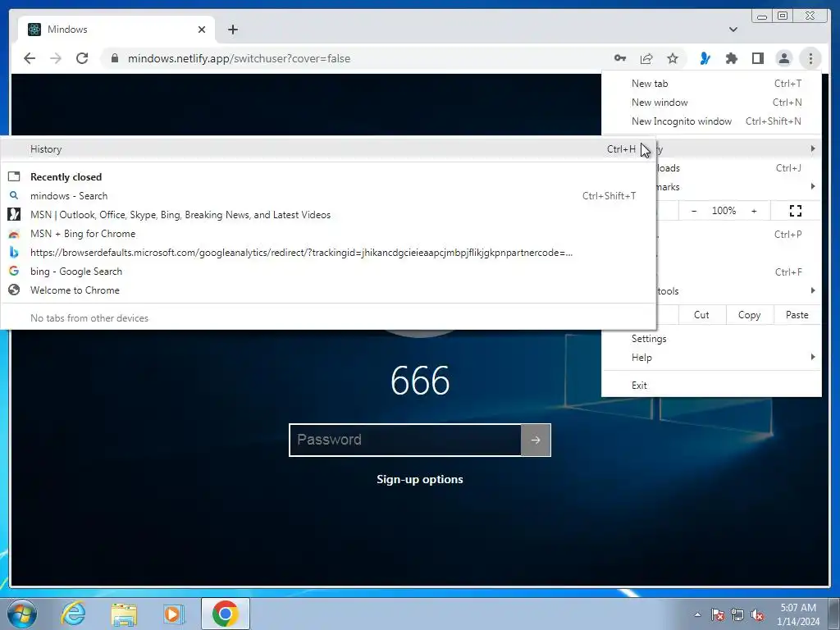Viewport: 840px width, 630px height.
Task: Choose New Incognito window
Action: pos(711,121)
